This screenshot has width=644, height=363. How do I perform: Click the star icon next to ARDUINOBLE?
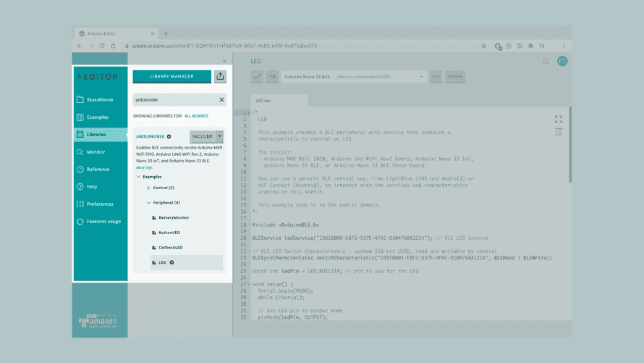point(169,136)
